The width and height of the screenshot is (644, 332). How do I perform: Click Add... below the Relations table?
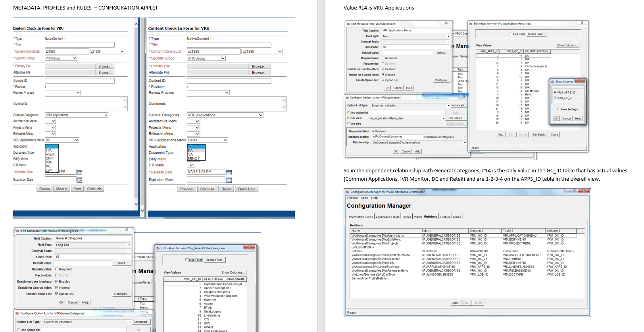(x=456, y=303)
